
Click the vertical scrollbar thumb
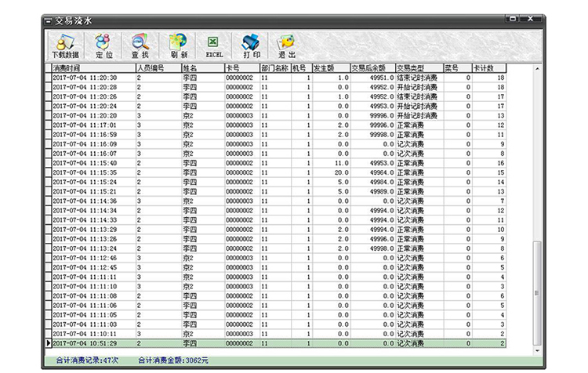coord(537,293)
